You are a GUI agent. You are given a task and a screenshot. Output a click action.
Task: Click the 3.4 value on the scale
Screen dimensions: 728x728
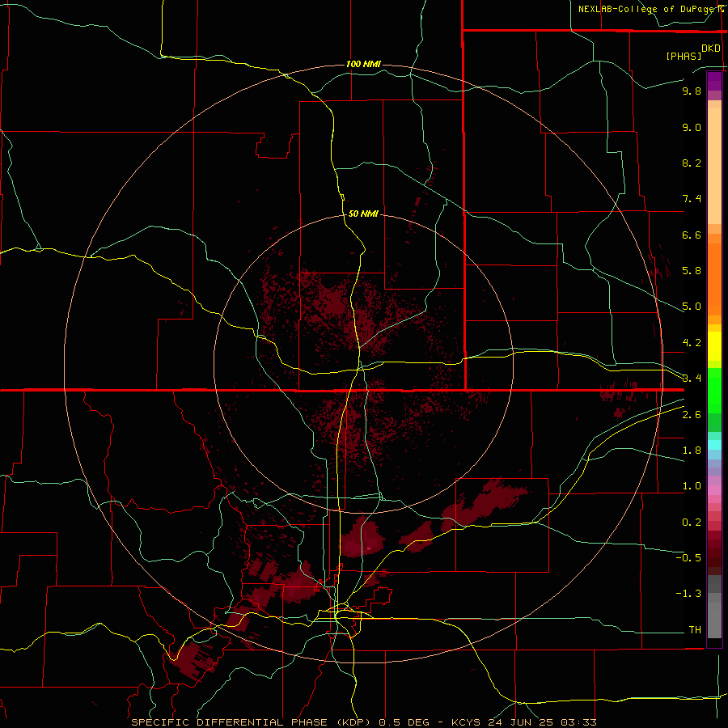click(x=692, y=379)
